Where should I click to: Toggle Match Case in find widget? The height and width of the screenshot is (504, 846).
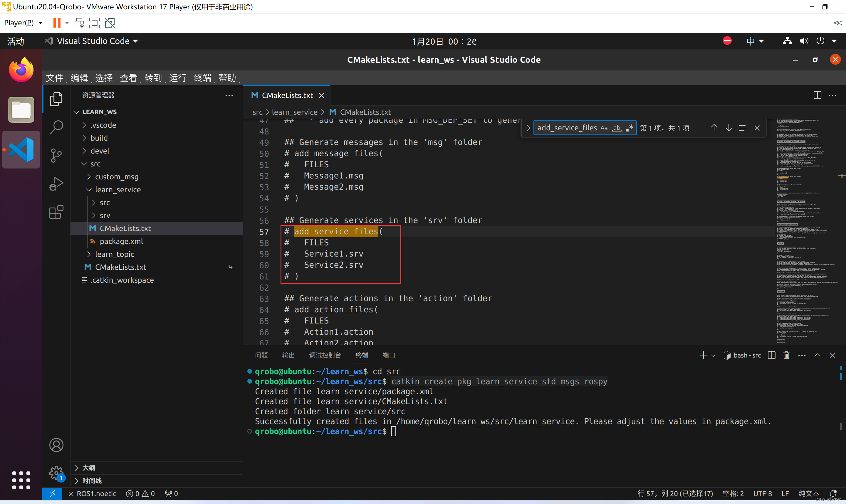tap(604, 128)
